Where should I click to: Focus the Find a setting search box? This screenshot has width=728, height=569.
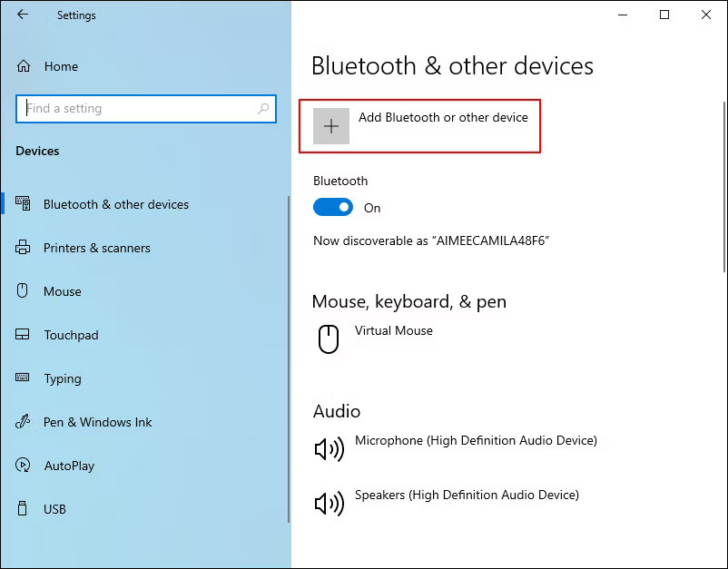click(x=136, y=109)
